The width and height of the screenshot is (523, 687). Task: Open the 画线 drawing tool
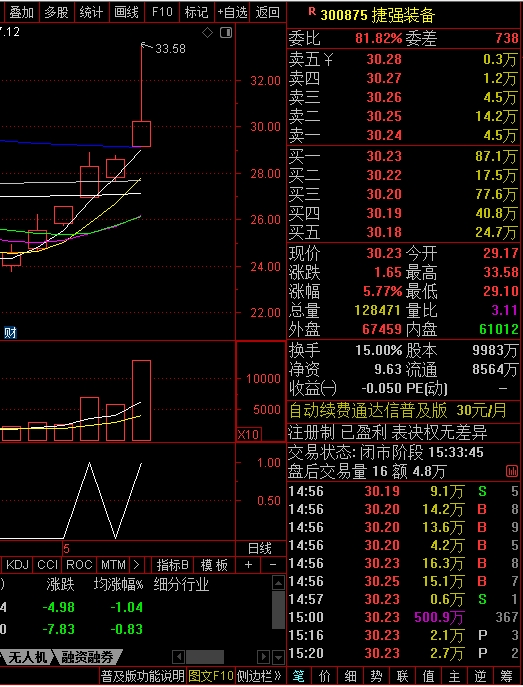point(126,12)
